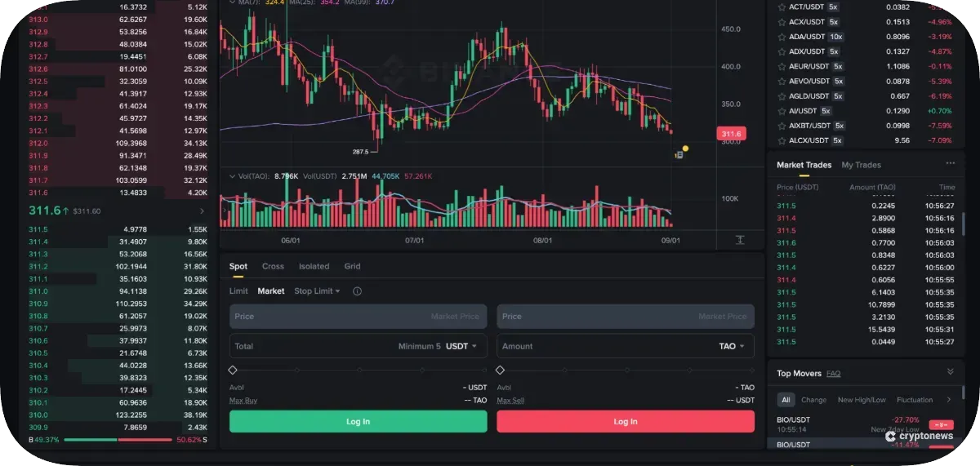Switch to the Spot tab
The image size is (980, 466).
[238, 266]
